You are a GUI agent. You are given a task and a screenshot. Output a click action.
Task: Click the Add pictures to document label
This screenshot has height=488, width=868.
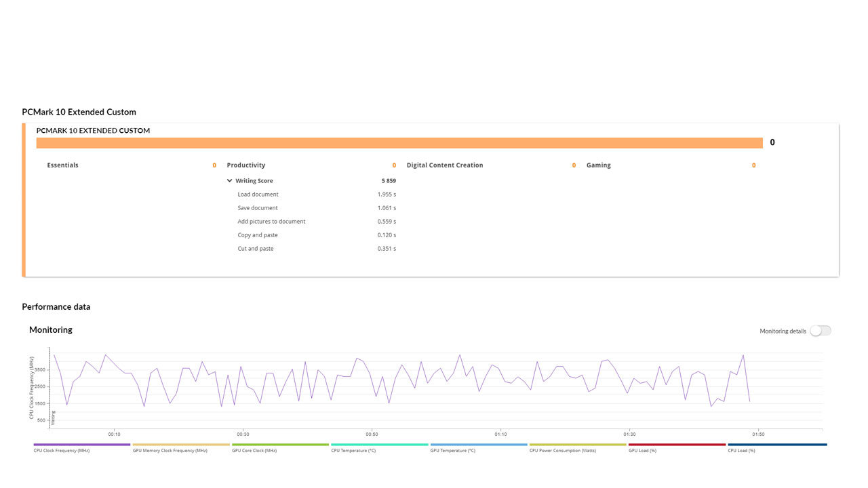[x=271, y=222]
